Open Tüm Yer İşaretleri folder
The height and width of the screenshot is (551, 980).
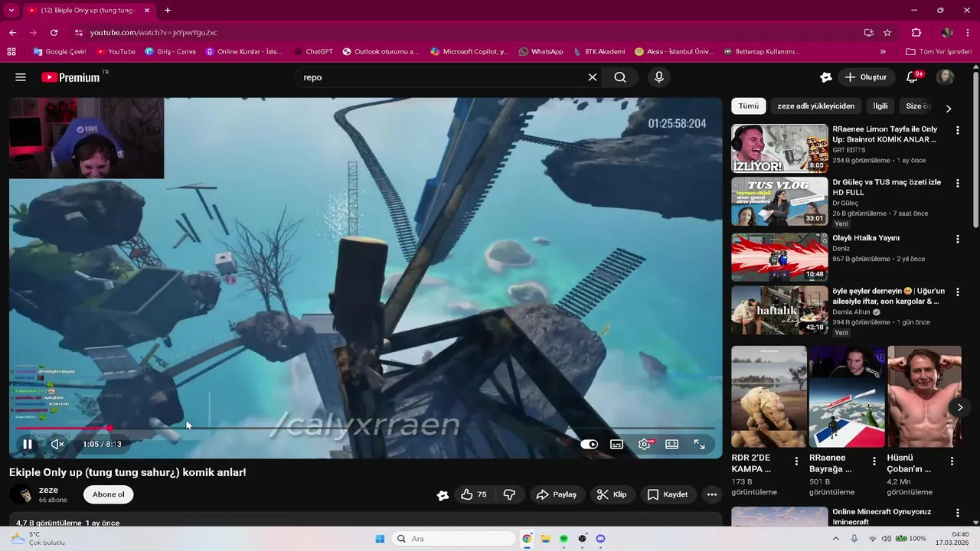pos(938,52)
